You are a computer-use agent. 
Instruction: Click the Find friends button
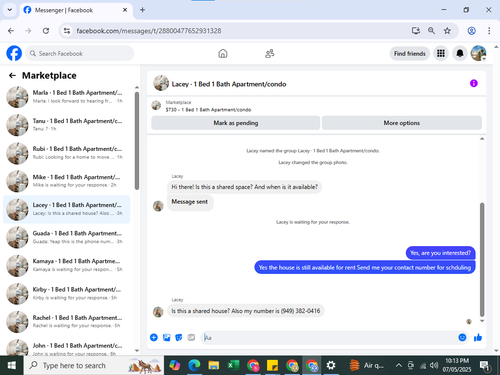[410, 53]
